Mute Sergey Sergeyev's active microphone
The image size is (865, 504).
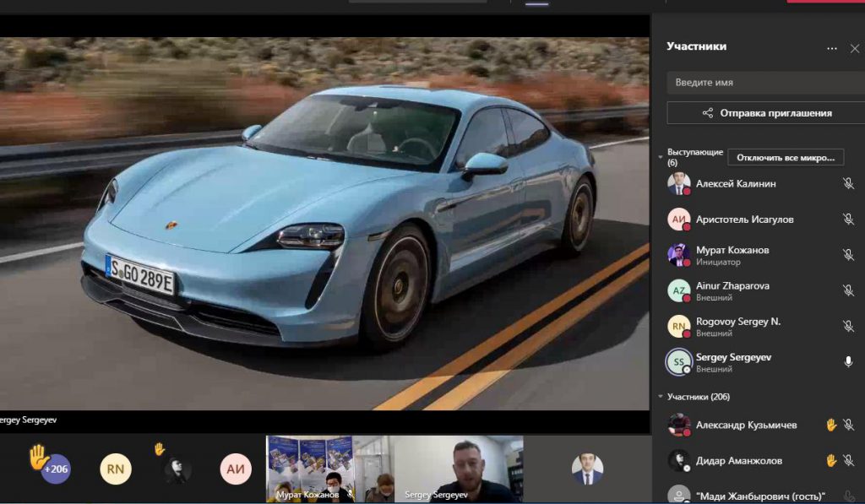848,361
